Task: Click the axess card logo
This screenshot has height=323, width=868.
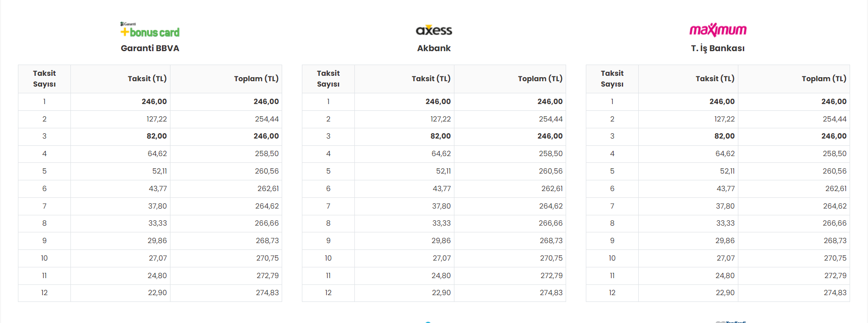Action: tap(434, 30)
